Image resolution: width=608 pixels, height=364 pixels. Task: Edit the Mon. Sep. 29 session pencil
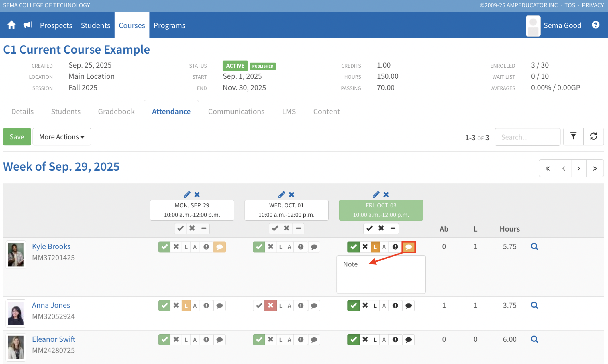coord(187,195)
